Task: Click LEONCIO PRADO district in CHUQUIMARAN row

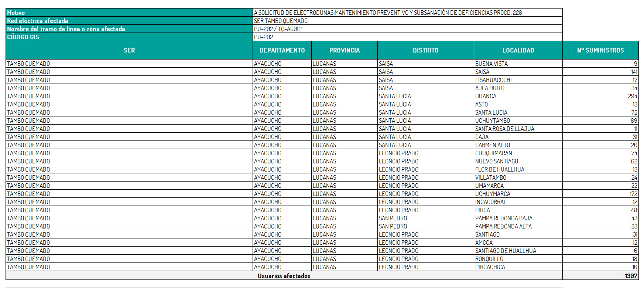Action: point(426,153)
